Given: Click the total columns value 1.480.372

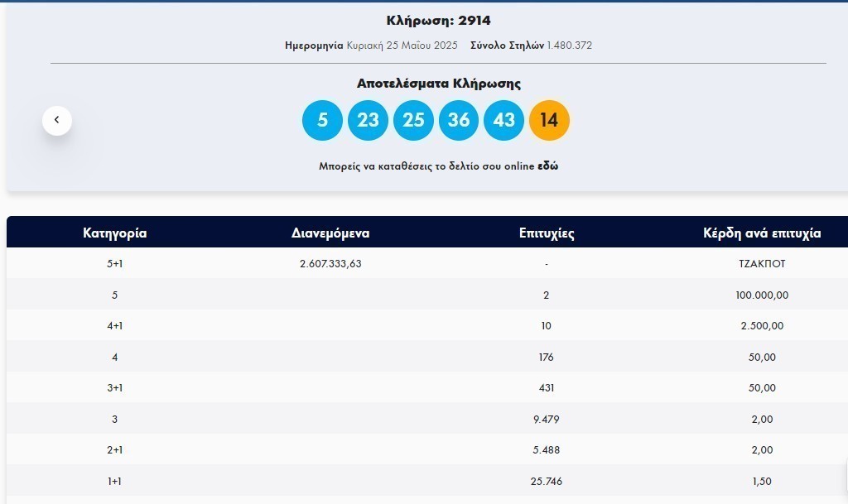Looking at the screenshot, I should point(569,46).
